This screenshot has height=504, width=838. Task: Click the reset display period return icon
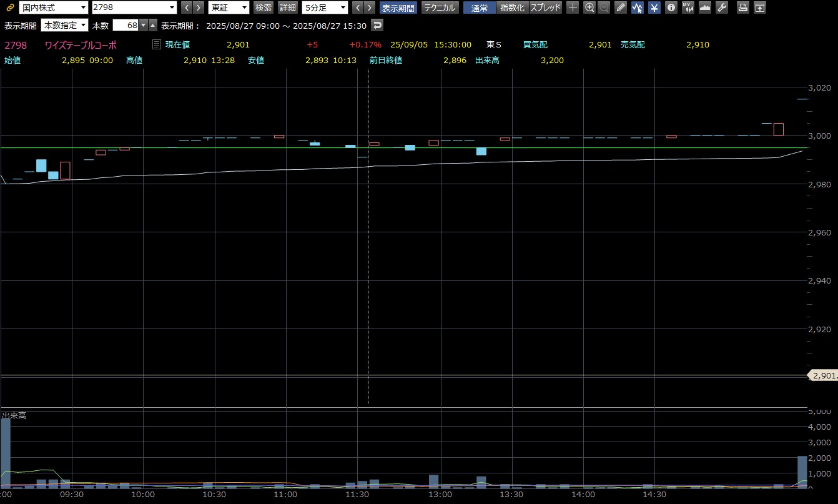[x=377, y=26]
